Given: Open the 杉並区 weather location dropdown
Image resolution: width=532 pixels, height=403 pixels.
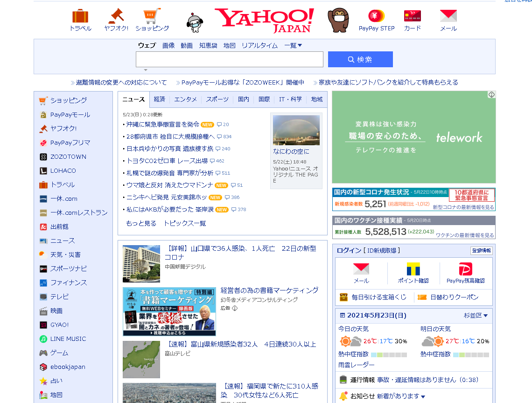Looking at the screenshot, I should [x=476, y=315].
